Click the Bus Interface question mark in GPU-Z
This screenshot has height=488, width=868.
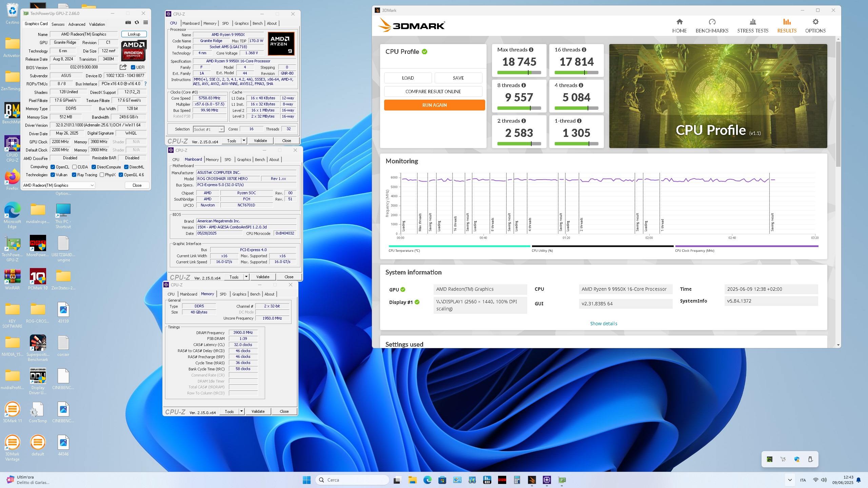click(x=145, y=84)
